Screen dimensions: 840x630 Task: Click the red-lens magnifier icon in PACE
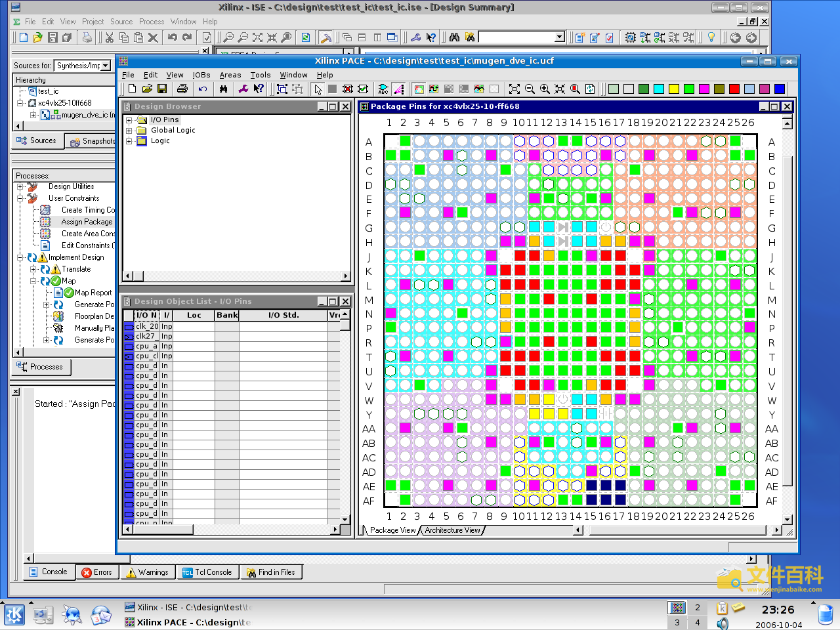575,89
